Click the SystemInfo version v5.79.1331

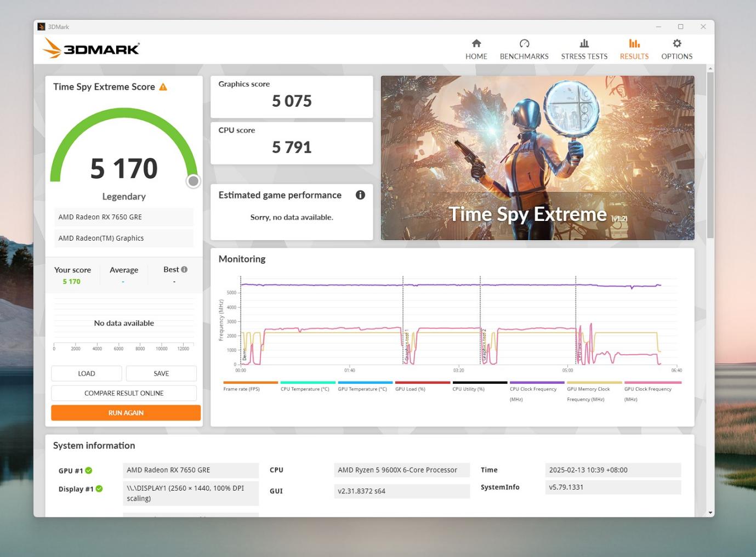tap(613, 487)
